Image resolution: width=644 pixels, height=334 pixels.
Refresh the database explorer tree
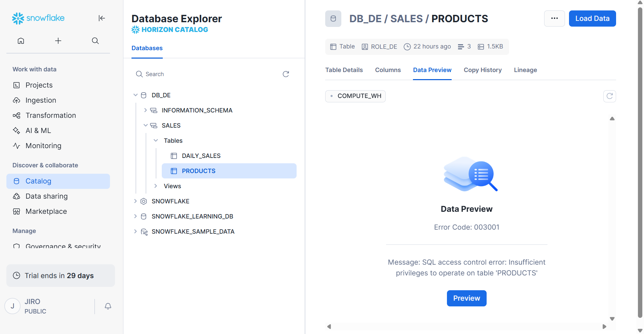pos(286,74)
